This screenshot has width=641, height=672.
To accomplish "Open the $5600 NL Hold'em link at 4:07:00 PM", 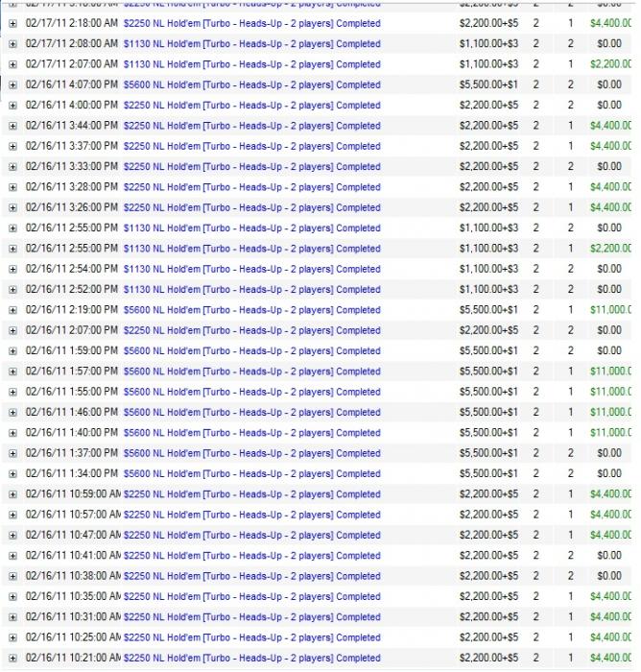I will coord(252,84).
